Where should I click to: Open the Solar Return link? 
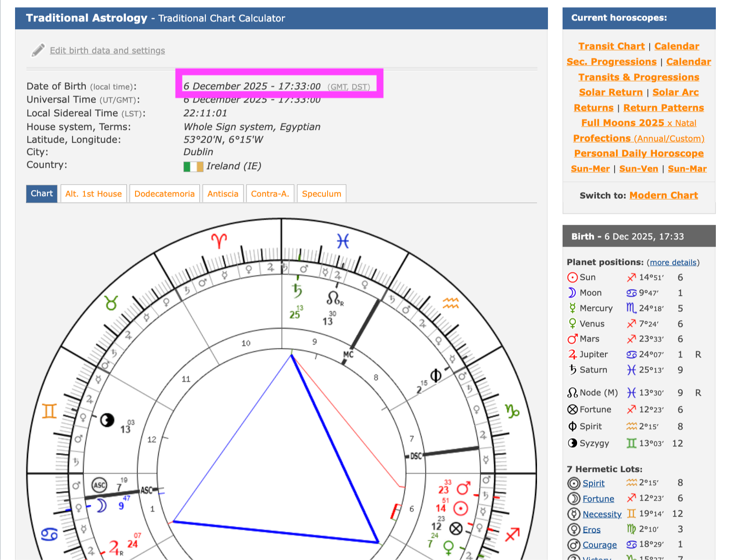click(611, 92)
